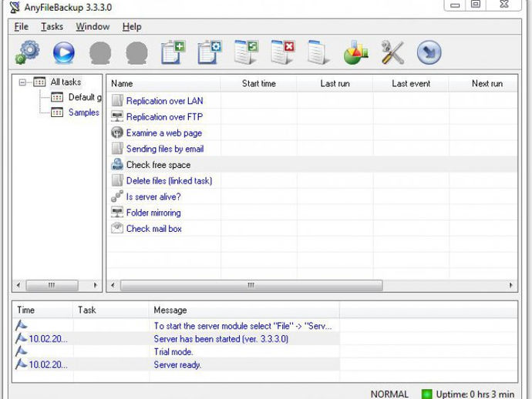
Task: Select the Check mail box task
Action: coord(153,228)
